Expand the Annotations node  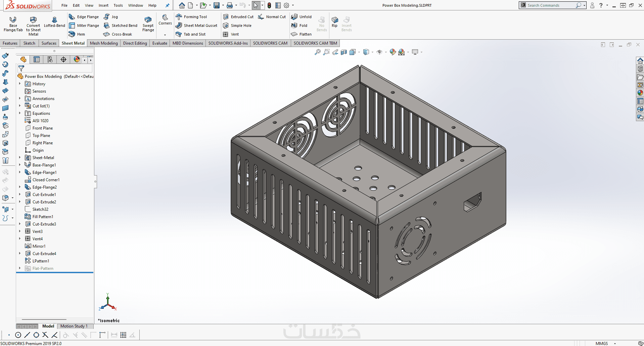pyautogui.click(x=20, y=99)
